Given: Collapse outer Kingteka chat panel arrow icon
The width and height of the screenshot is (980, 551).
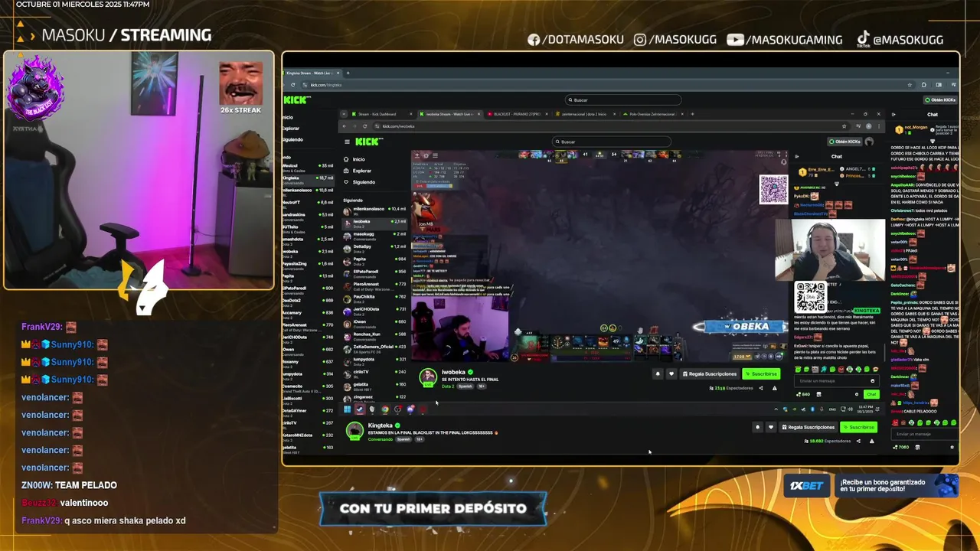Looking at the screenshot, I should 893,114.
